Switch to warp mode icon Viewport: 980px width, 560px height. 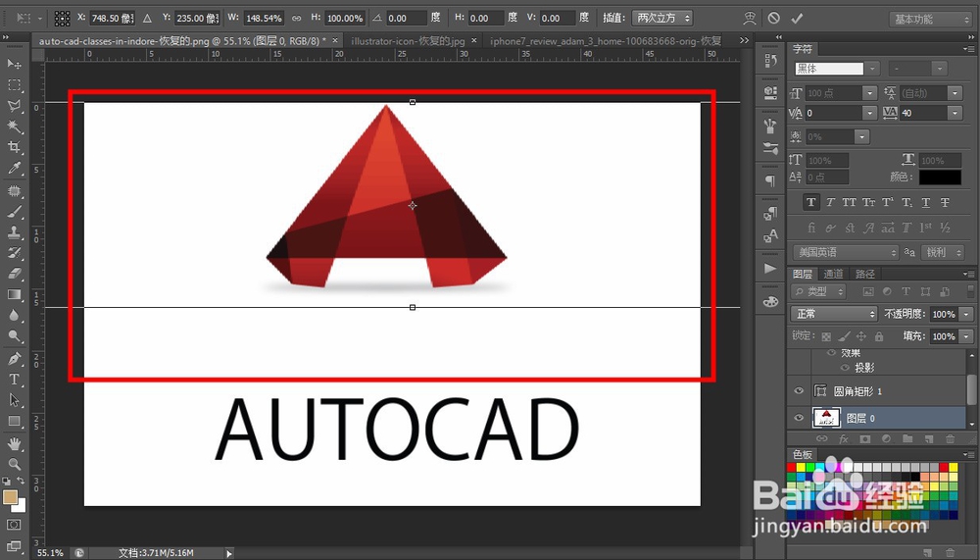(750, 19)
